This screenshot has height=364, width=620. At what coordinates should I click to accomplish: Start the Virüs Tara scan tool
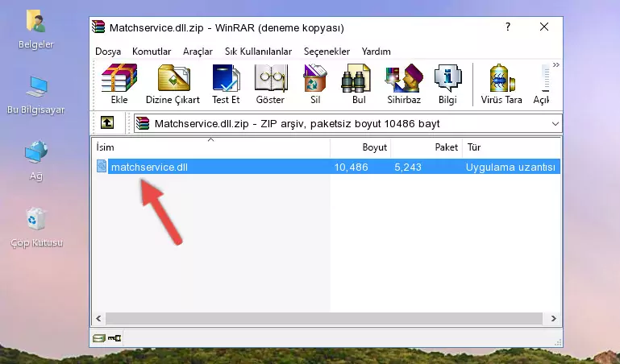coord(501,78)
